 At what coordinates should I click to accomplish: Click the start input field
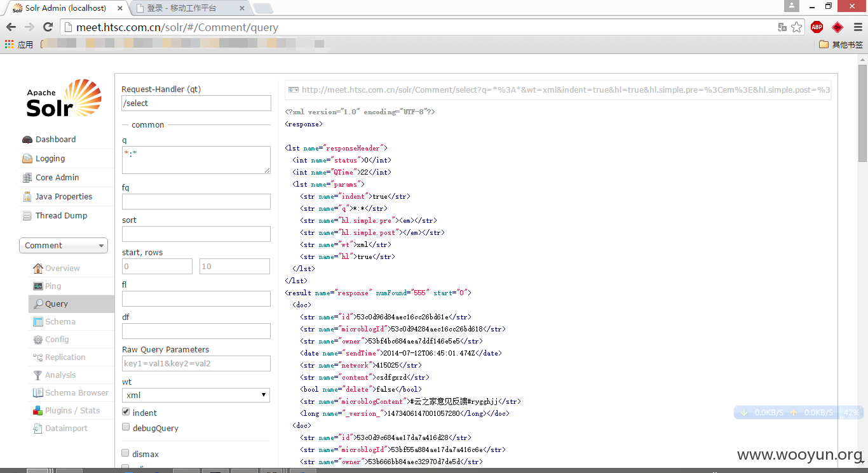[157, 266]
